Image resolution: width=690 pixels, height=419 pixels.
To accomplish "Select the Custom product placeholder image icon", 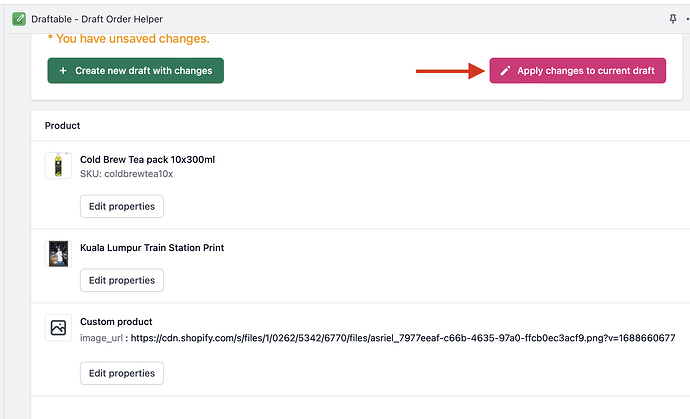I will pyautogui.click(x=58, y=327).
